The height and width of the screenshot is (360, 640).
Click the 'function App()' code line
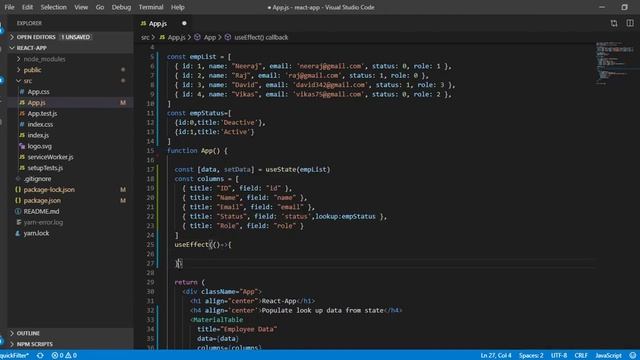(197, 151)
